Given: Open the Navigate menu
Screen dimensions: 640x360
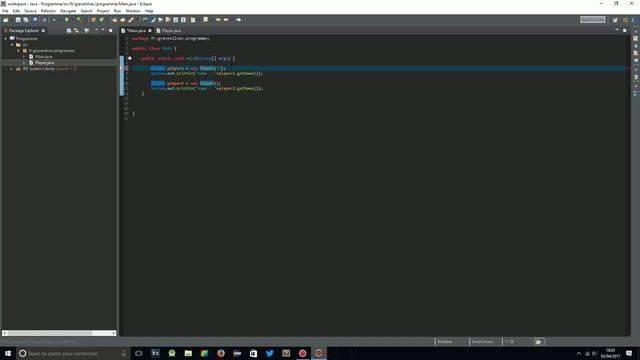Looking at the screenshot, I should click(68, 11).
